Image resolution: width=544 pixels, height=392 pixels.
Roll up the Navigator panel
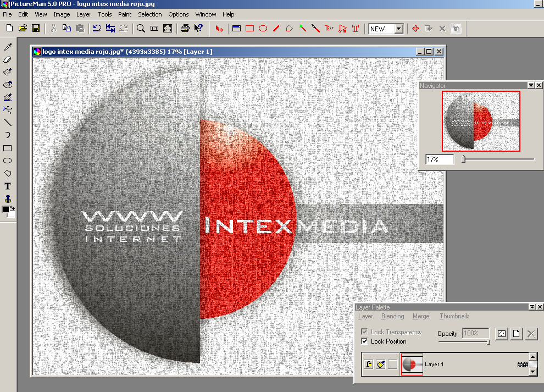coord(531,85)
